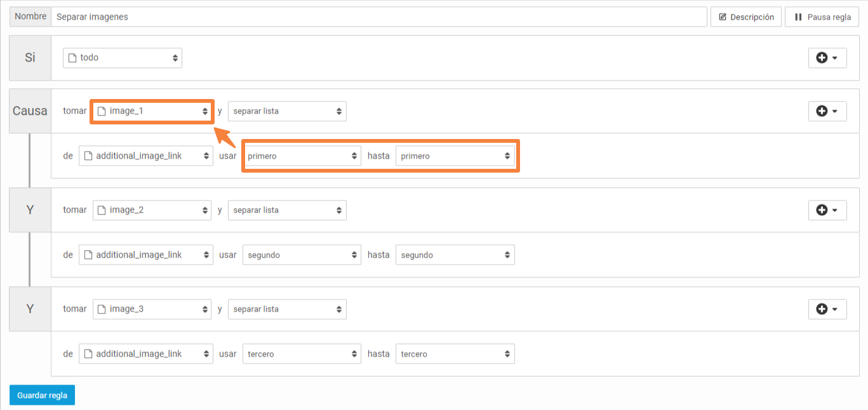Screen dimensions: 868x410
Task: Open 'hasta segundo' position dropdown
Action: pyautogui.click(x=455, y=255)
